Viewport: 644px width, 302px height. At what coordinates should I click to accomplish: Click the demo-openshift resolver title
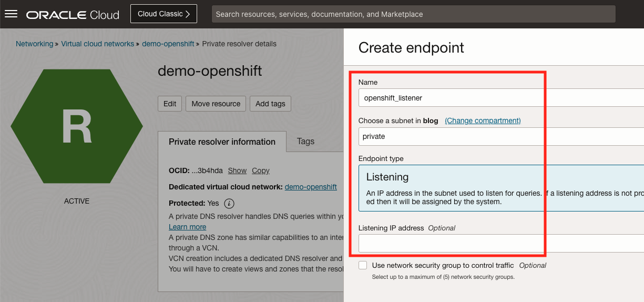(210, 71)
